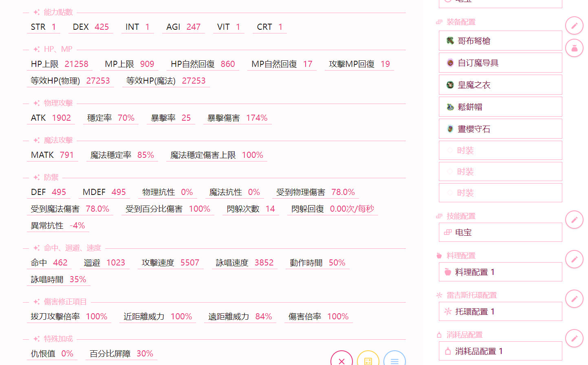This screenshot has height=365, width=588.
Task: Open the 皇魔之衣 armor slot
Action: click(500, 85)
